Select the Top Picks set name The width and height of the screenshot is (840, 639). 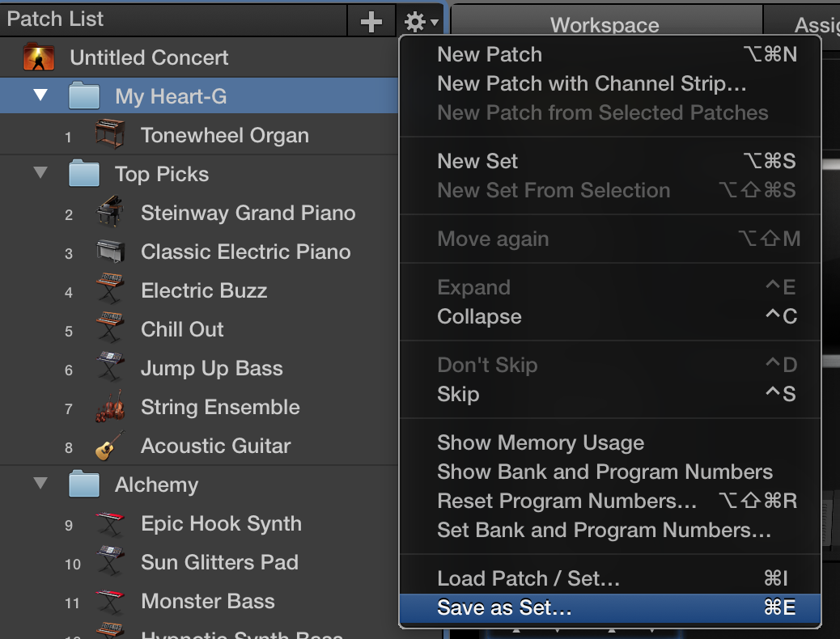pyautogui.click(x=162, y=174)
